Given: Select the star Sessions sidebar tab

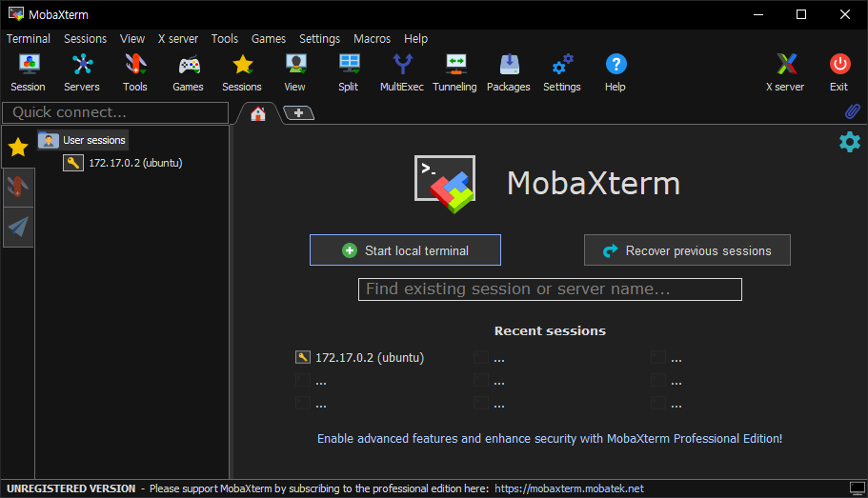Looking at the screenshot, I should pyautogui.click(x=18, y=148).
